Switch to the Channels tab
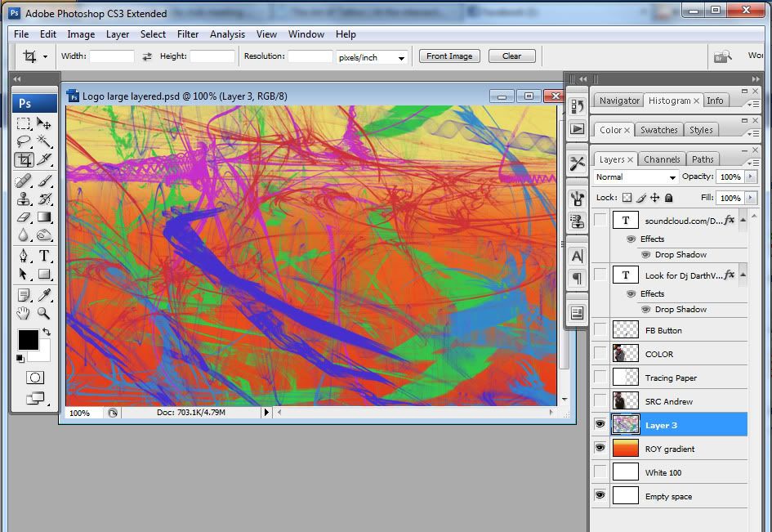Image resolution: width=772 pixels, height=532 pixels. coord(662,159)
